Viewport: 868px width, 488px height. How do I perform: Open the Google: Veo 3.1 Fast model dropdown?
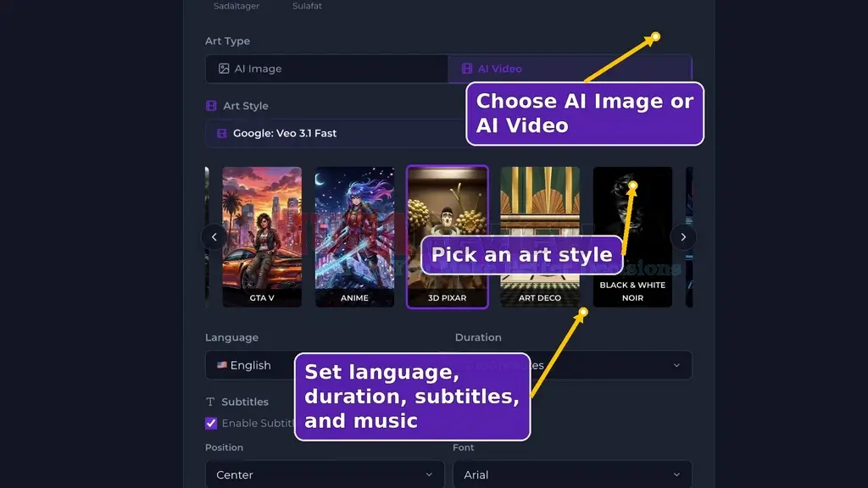click(x=448, y=133)
